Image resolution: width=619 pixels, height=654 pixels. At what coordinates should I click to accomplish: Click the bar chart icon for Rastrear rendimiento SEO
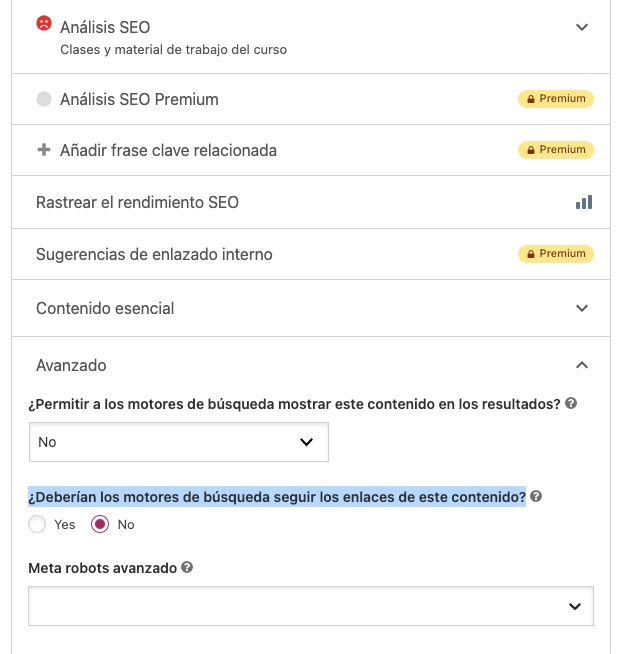click(584, 202)
